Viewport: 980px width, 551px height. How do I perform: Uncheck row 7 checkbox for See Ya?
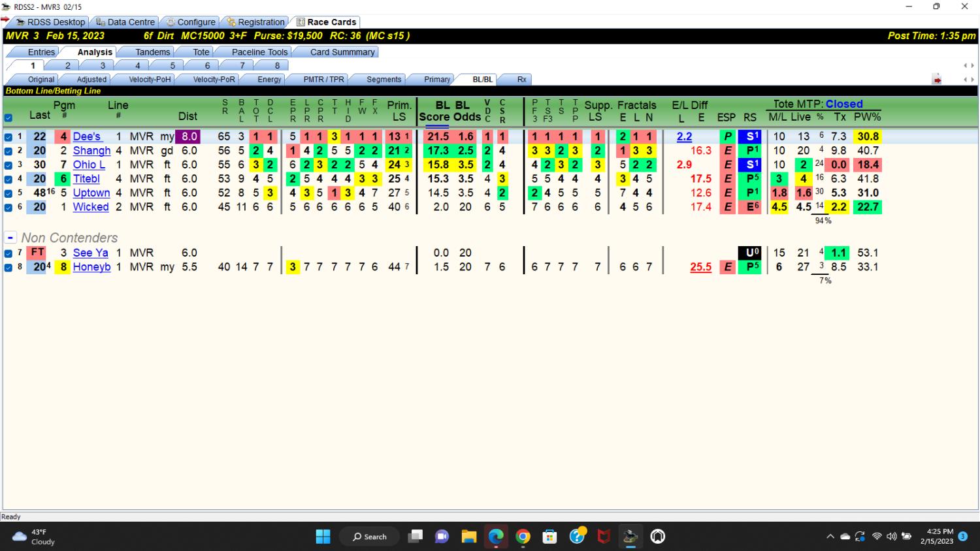pos(8,253)
